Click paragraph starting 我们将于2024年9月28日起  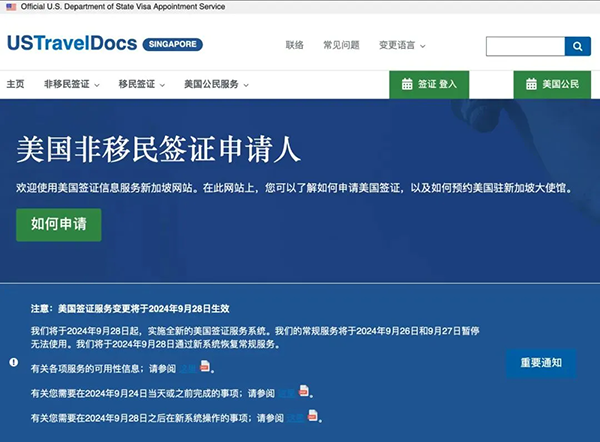point(255,337)
